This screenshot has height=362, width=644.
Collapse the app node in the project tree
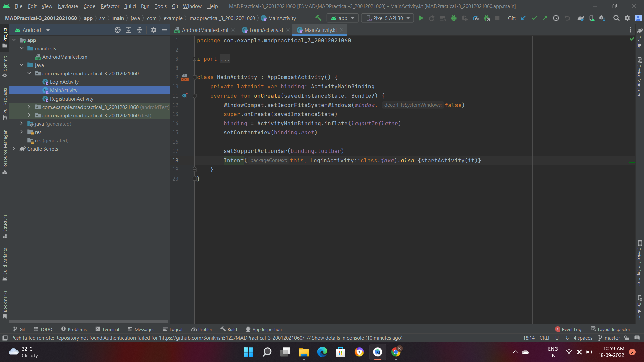(14, 40)
